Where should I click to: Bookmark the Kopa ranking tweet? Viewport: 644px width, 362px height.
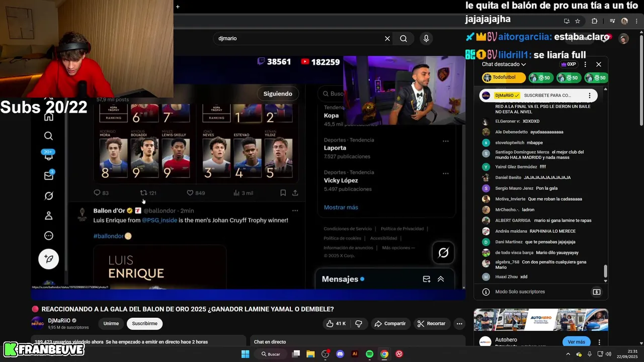click(x=283, y=193)
